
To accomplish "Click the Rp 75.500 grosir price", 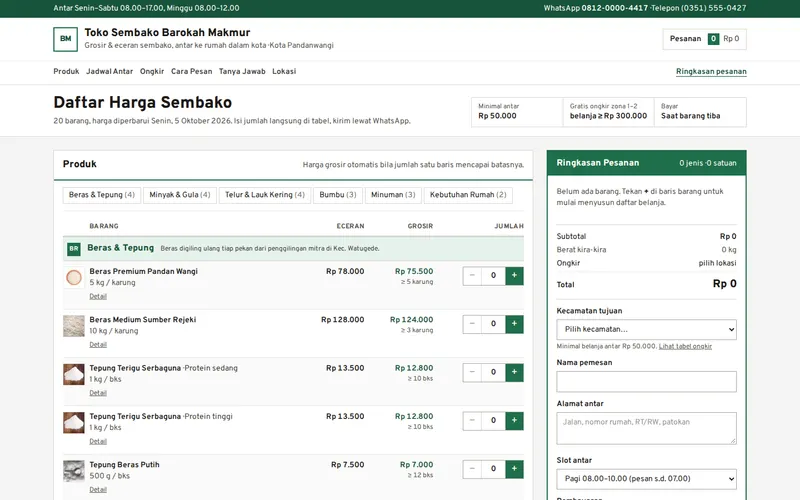I will (x=414, y=271).
